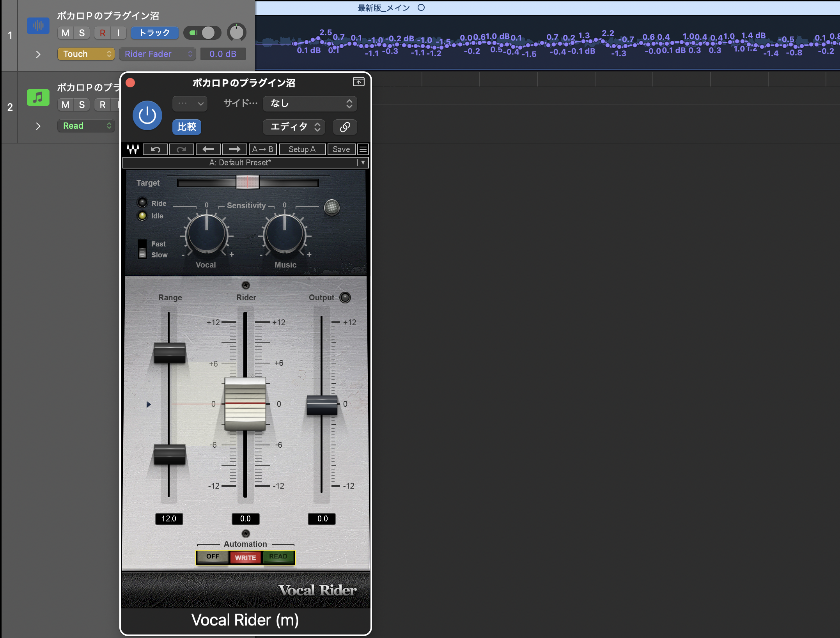
Task: Click loop circle icon on region header
Action: (421, 7)
